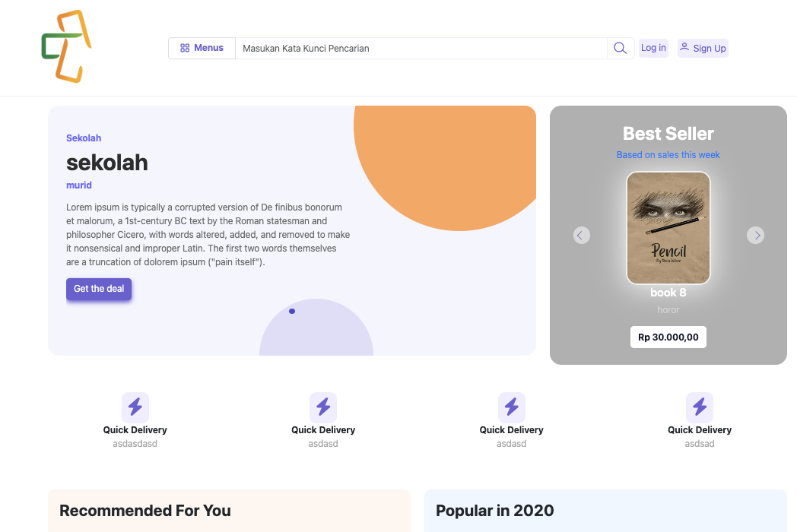Select the second Quick Delivery lightning icon

[x=323, y=407]
